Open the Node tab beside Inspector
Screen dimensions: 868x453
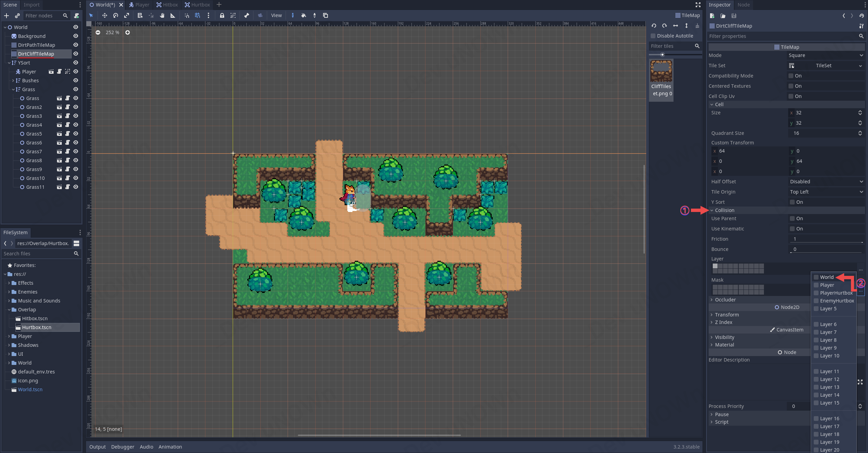coord(743,5)
